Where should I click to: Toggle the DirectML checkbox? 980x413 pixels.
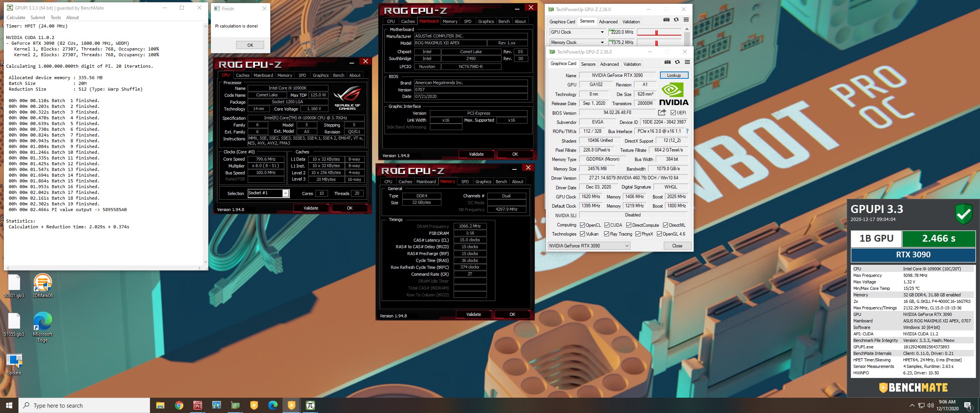[x=665, y=225]
